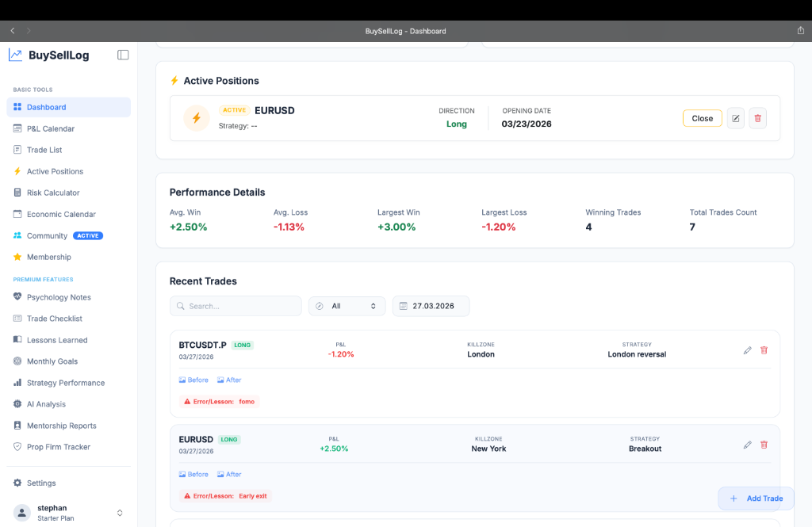Edit the EURUSD recent trade with pencil icon
This screenshot has width=812, height=527.
click(747, 445)
